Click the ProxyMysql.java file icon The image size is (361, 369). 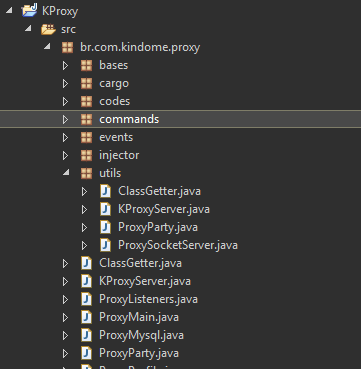click(86, 335)
